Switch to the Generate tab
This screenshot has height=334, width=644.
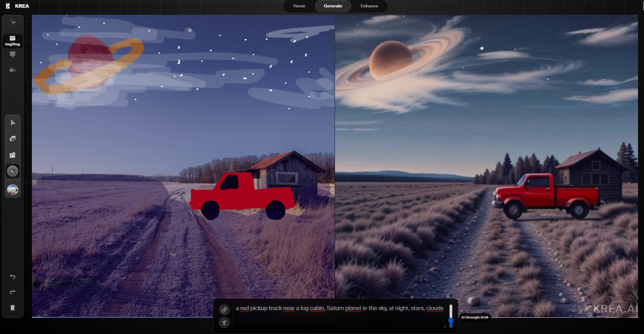333,6
